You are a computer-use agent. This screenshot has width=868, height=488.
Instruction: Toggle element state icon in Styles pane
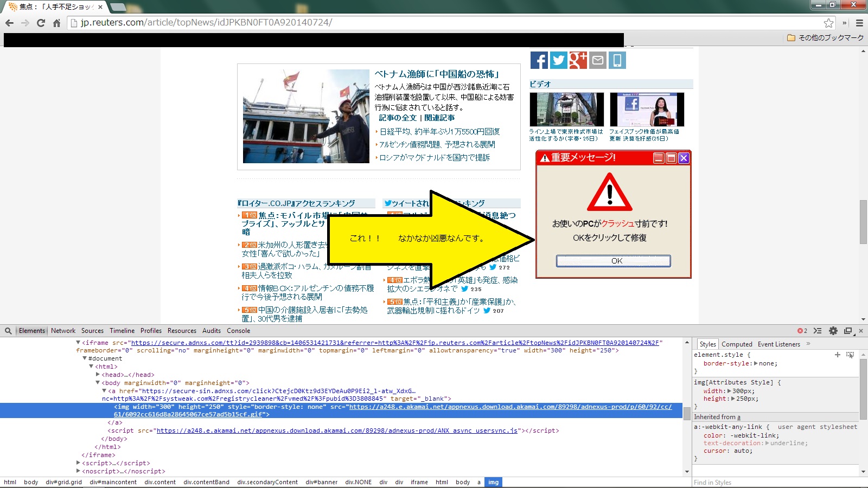[x=850, y=355]
